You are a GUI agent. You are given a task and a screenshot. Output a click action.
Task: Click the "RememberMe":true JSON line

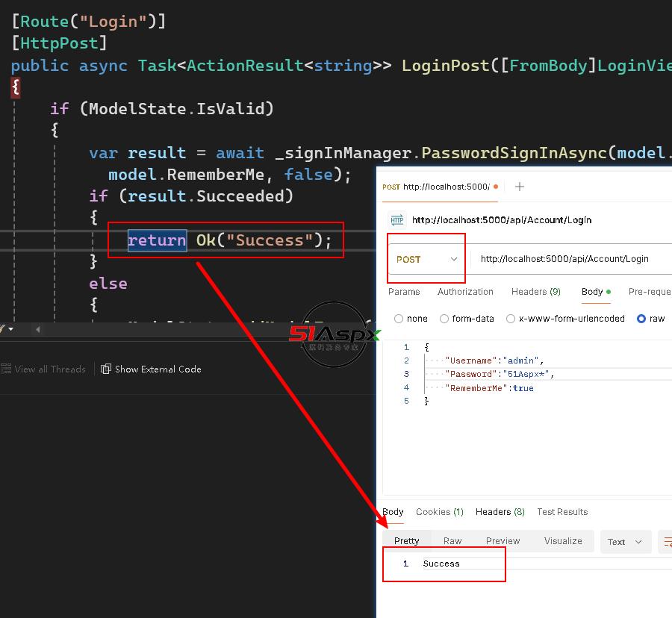pos(489,388)
